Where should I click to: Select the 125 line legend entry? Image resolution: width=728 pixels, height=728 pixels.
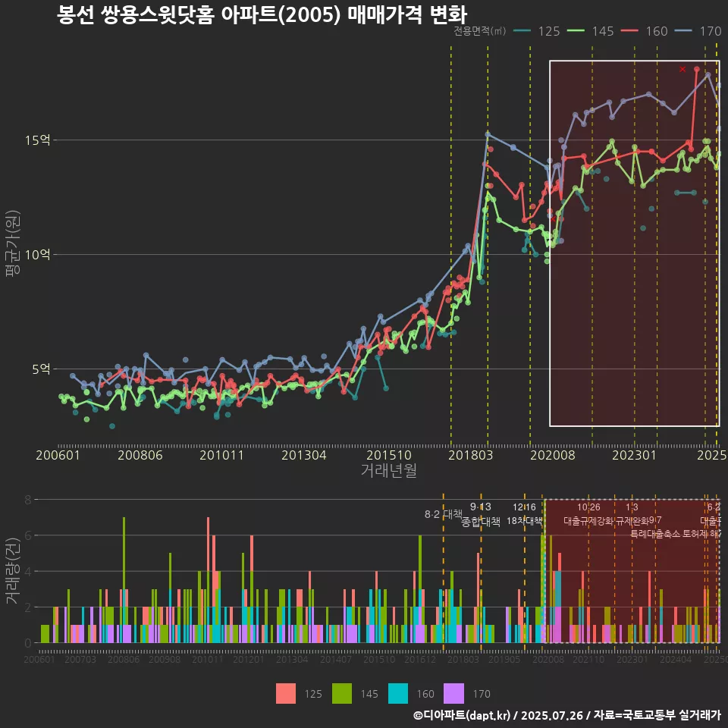tap(537, 31)
